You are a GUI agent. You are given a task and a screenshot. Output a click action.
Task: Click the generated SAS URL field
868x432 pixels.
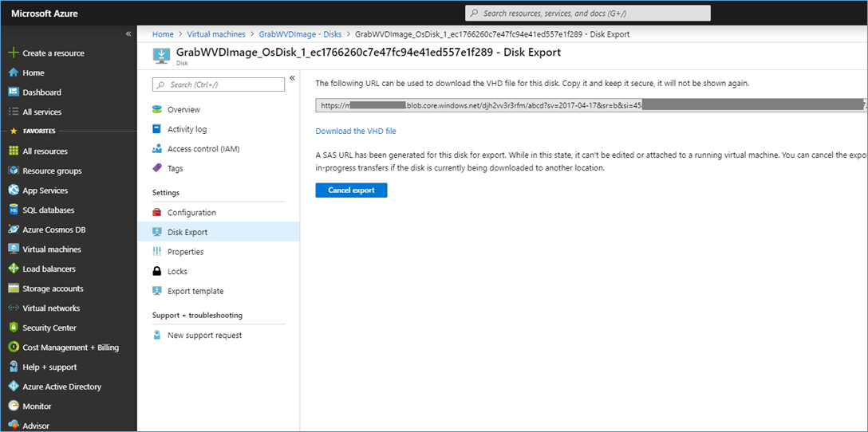(x=591, y=105)
